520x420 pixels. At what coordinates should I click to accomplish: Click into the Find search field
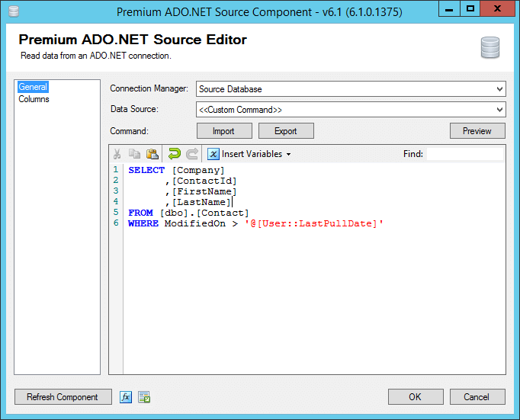tap(465, 154)
